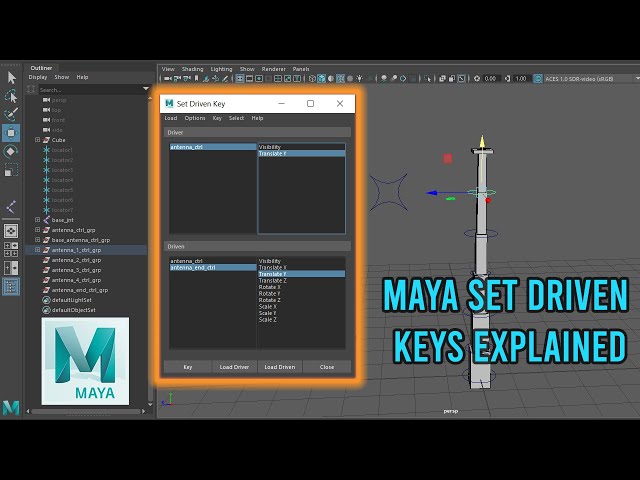Select antenna_end_ctrl_grp in Outliner

click(80, 290)
